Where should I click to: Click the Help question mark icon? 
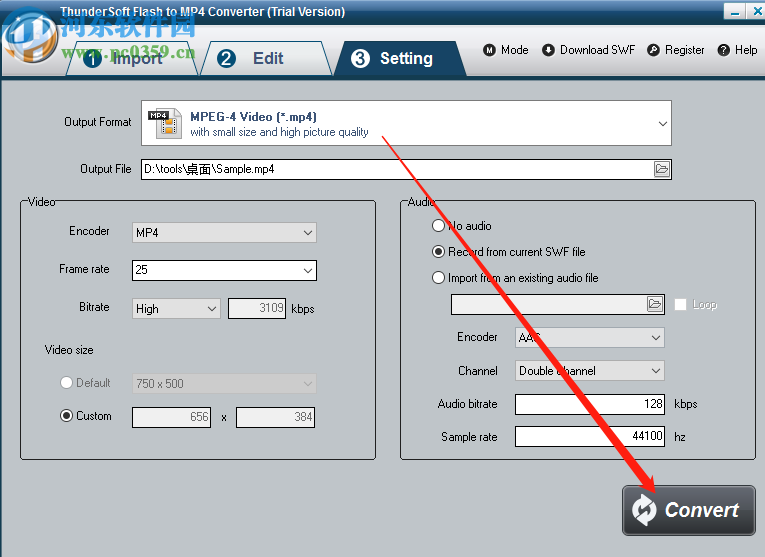pos(724,50)
